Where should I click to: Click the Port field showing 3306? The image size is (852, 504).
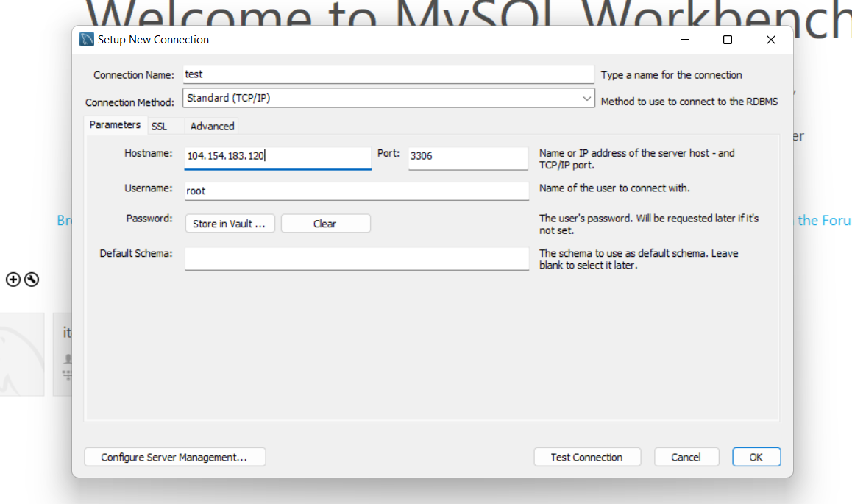[468, 157]
